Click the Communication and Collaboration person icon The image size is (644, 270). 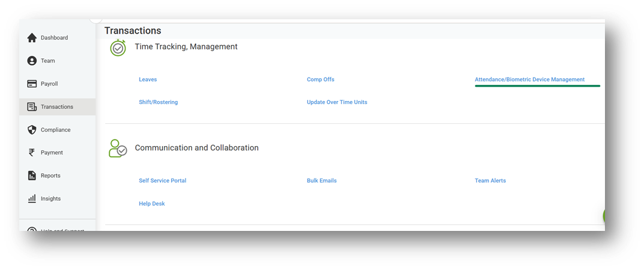pyautogui.click(x=118, y=149)
